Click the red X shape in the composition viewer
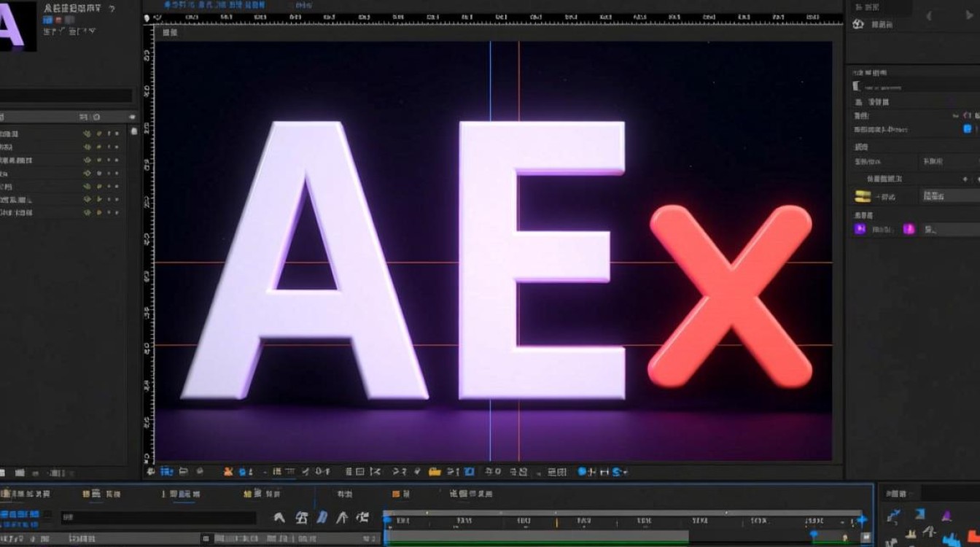980x547 pixels. [x=730, y=296]
